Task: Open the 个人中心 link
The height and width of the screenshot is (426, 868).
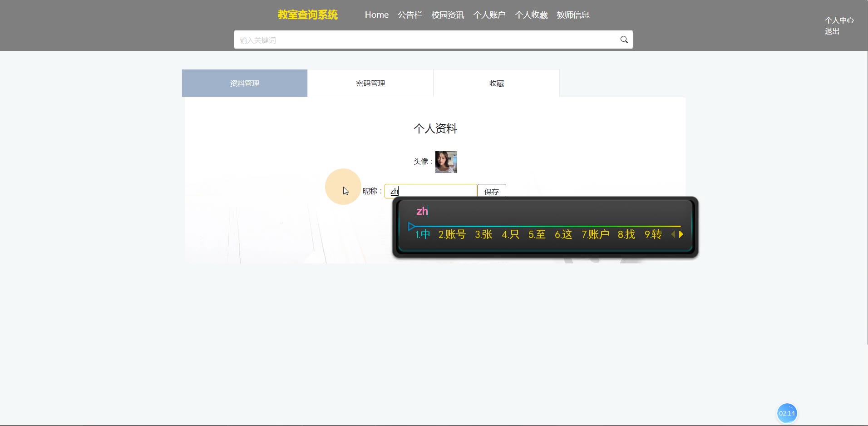Action: tap(839, 20)
